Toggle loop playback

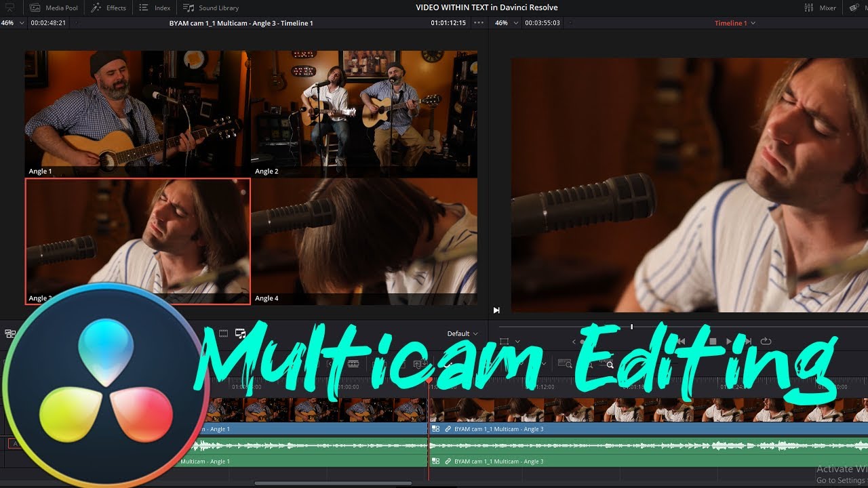(x=766, y=341)
